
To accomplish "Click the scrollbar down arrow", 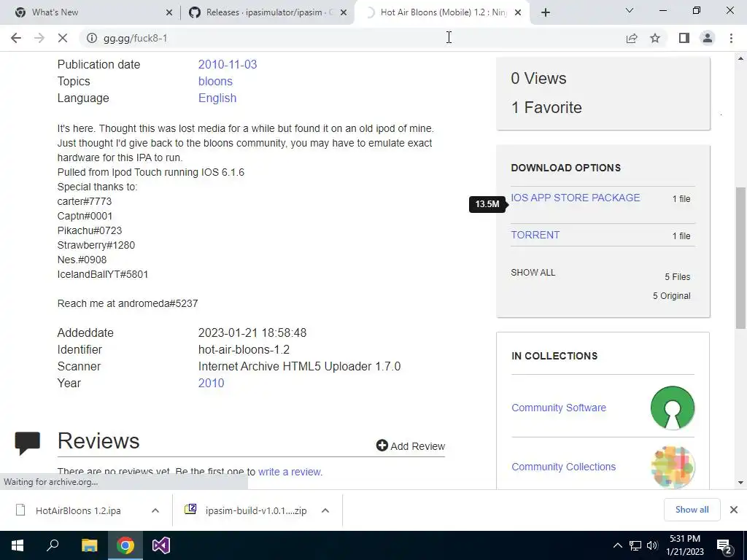I will point(740,483).
